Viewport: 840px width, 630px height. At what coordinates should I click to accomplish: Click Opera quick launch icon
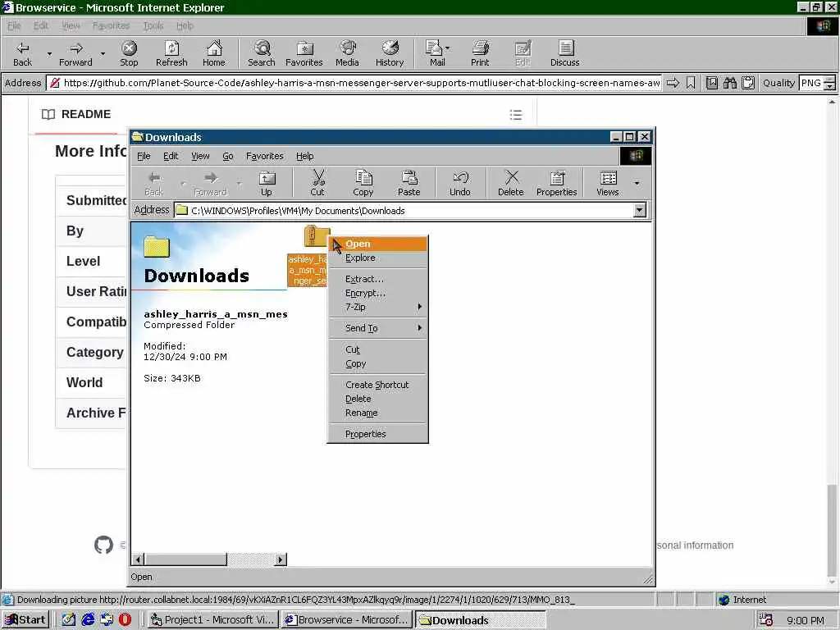pyautogui.click(x=125, y=619)
